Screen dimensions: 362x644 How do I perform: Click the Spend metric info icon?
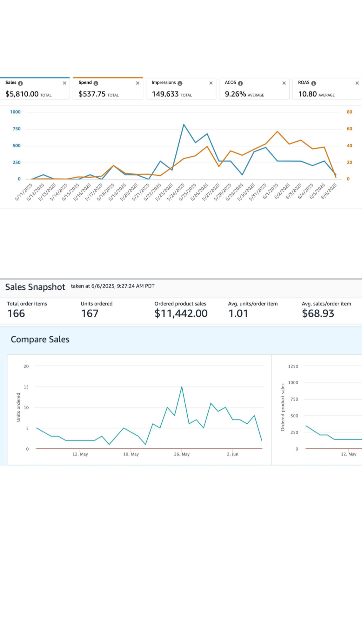point(96,83)
